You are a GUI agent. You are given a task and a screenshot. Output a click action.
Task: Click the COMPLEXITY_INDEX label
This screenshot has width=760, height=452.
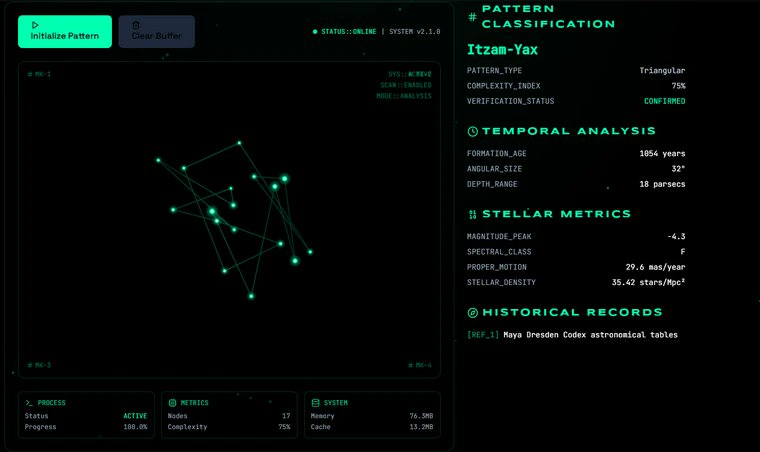pyautogui.click(x=504, y=86)
